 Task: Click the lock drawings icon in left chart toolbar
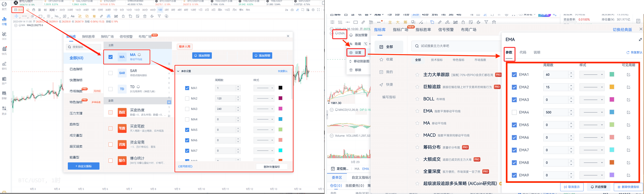pyautogui.click(x=123, y=16)
